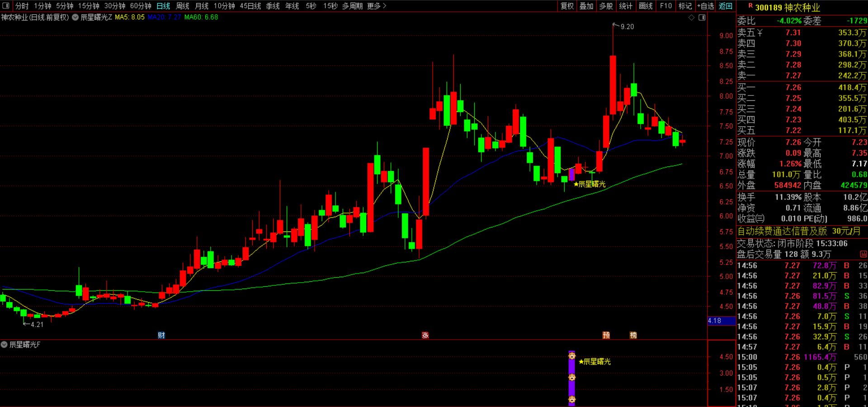
Task: Click the 涨 marker icon on the timeline
Action: pyautogui.click(x=425, y=335)
